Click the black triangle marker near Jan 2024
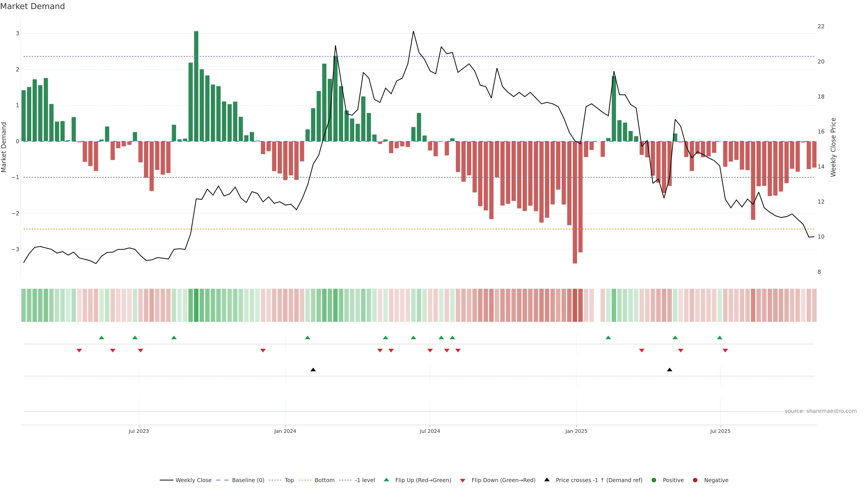The width and height of the screenshot is (868, 488). 313,370
